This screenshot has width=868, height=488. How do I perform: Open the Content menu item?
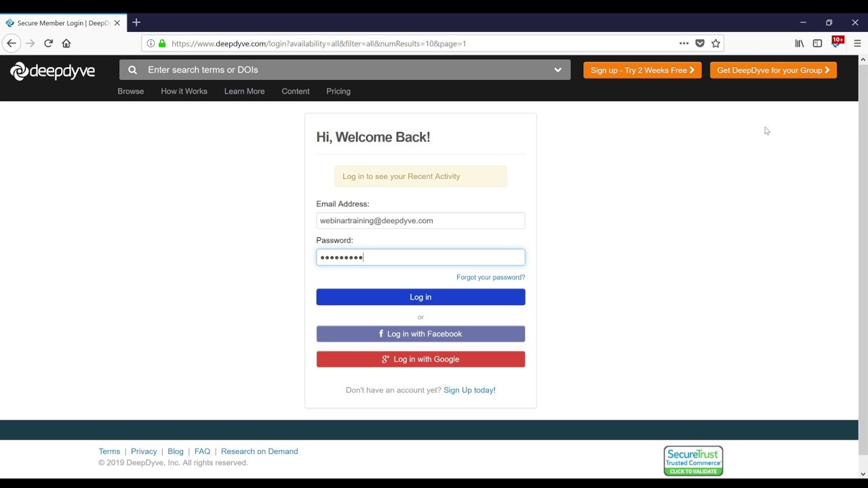pyautogui.click(x=296, y=91)
